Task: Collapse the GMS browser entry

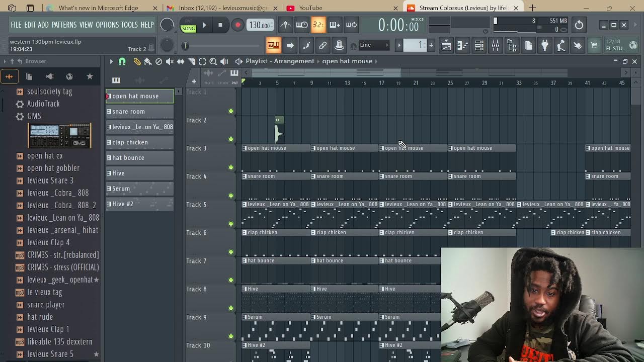Action: coord(34,116)
